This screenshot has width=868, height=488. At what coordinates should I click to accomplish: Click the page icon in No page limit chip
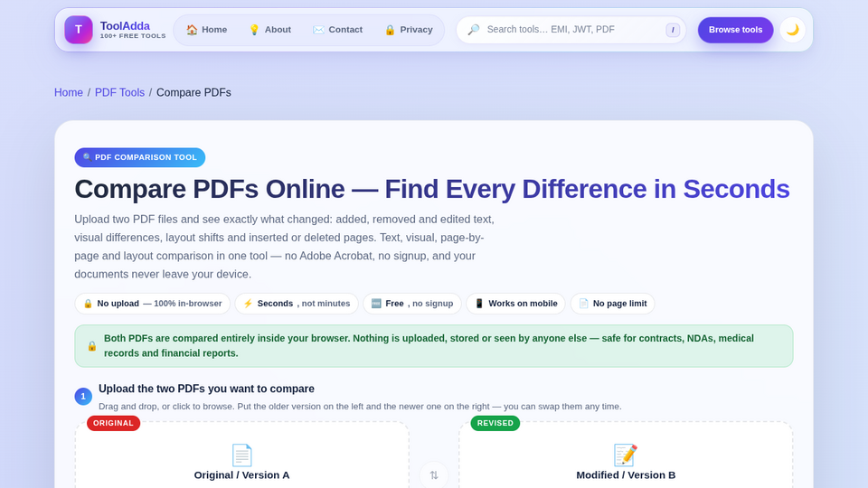[x=583, y=304]
